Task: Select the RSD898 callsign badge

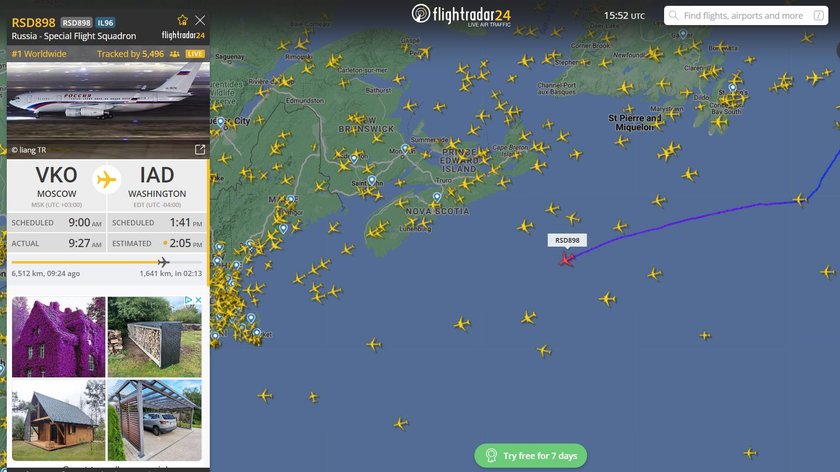Action: pos(77,23)
